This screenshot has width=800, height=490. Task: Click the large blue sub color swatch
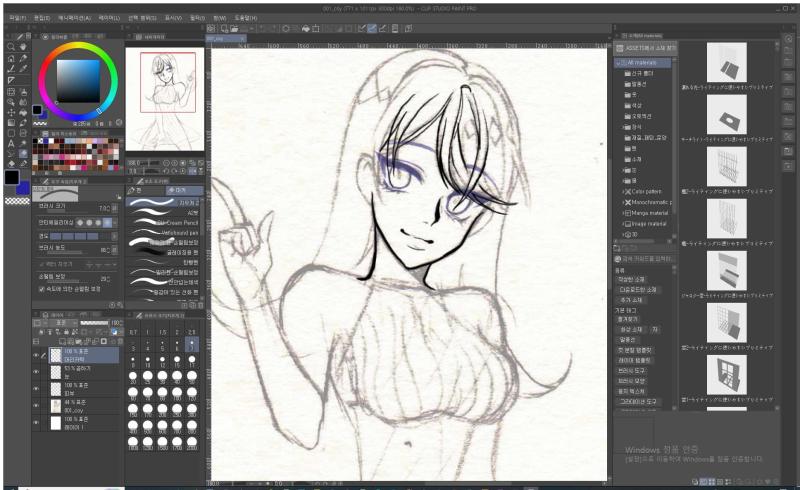[x=22, y=188]
